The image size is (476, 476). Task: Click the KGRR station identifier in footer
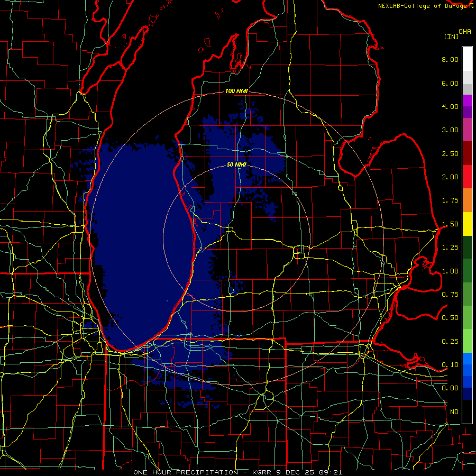pyautogui.click(x=262, y=472)
